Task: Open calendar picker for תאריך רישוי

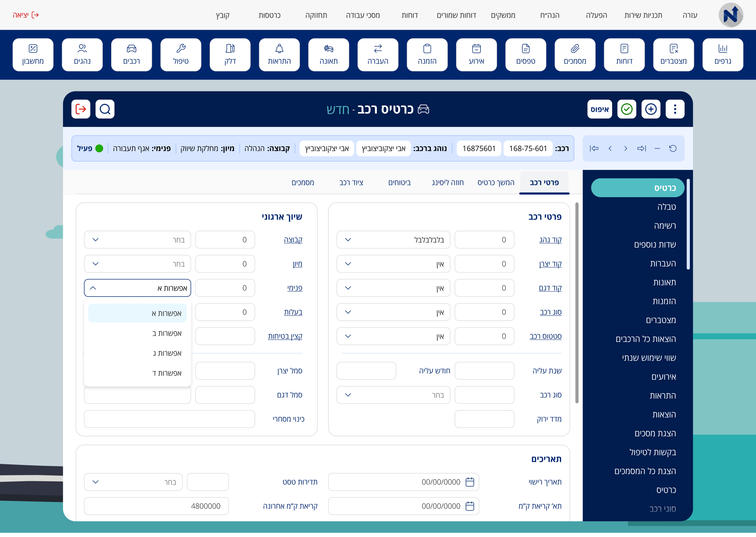Action: click(x=470, y=482)
